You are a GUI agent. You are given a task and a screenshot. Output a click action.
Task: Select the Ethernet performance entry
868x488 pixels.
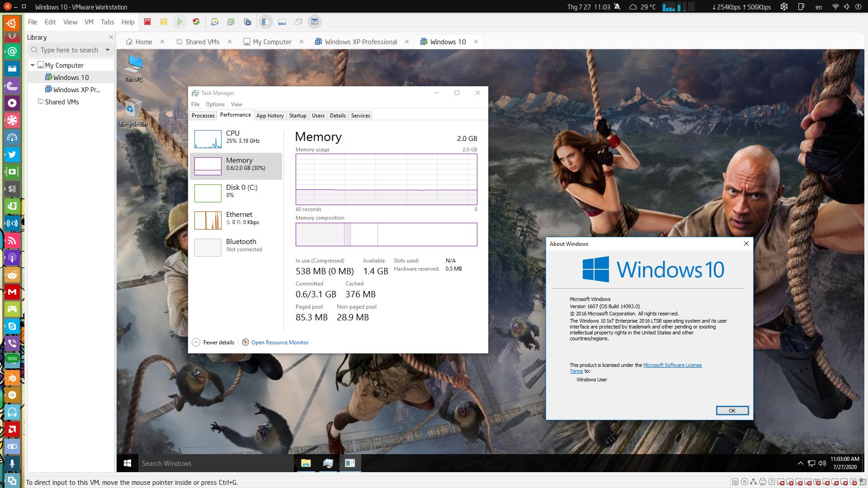tap(236, 221)
